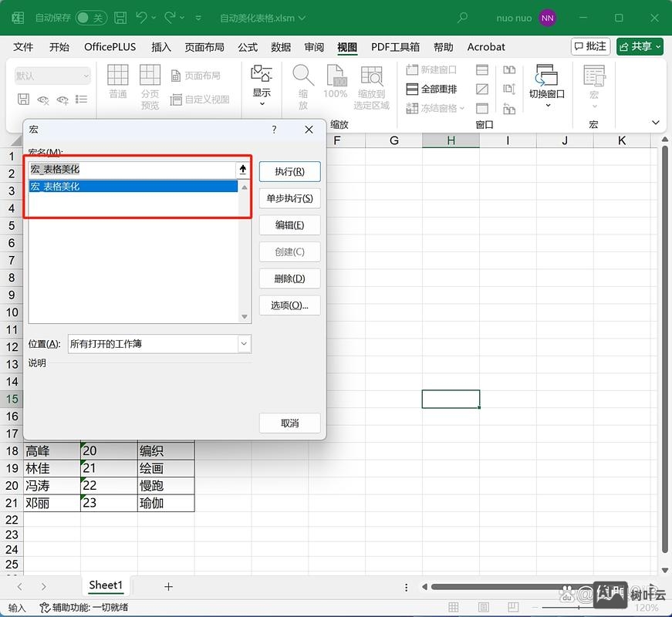Image resolution: width=672 pixels, height=617 pixels.
Task: Click the help question mark in 宏 dialog
Action: click(274, 130)
